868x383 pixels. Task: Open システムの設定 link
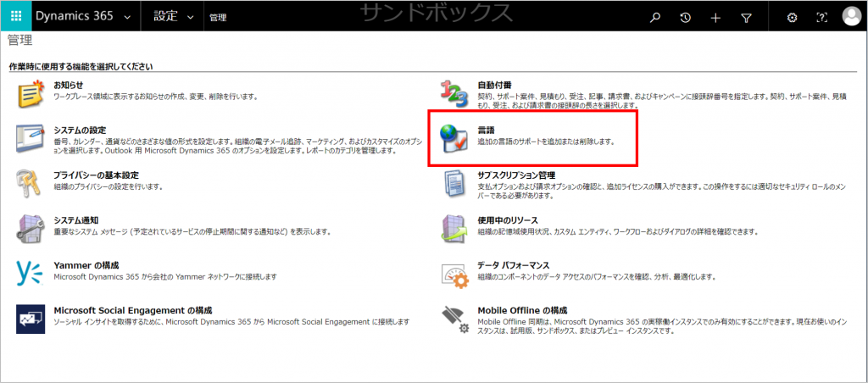(x=80, y=130)
